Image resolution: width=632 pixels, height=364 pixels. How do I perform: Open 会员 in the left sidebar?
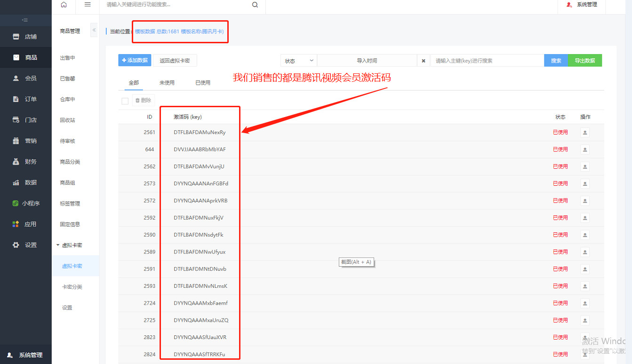click(25, 78)
